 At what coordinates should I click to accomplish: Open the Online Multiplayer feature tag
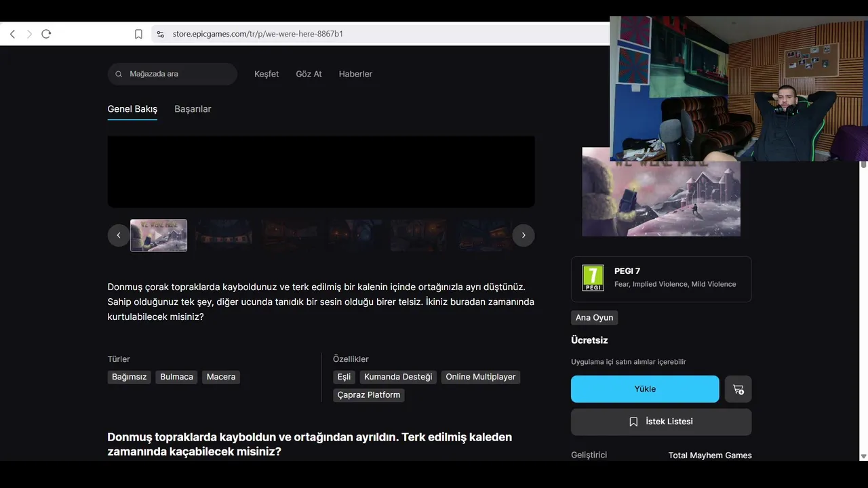coord(481,377)
